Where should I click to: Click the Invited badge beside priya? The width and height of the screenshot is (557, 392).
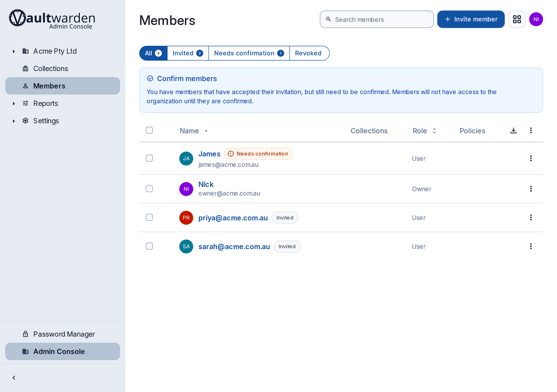click(285, 218)
